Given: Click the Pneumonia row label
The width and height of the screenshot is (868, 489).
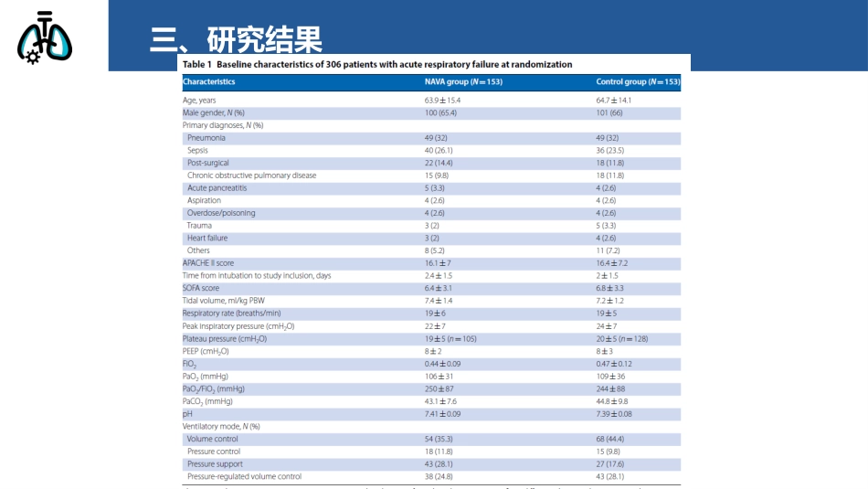Looking at the screenshot, I should 206,138.
